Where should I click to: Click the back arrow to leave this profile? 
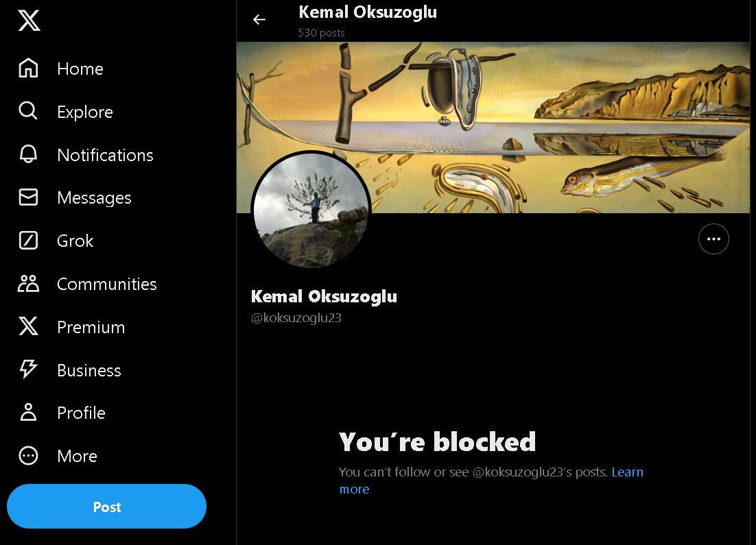pyautogui.click(x=259, y=19)
